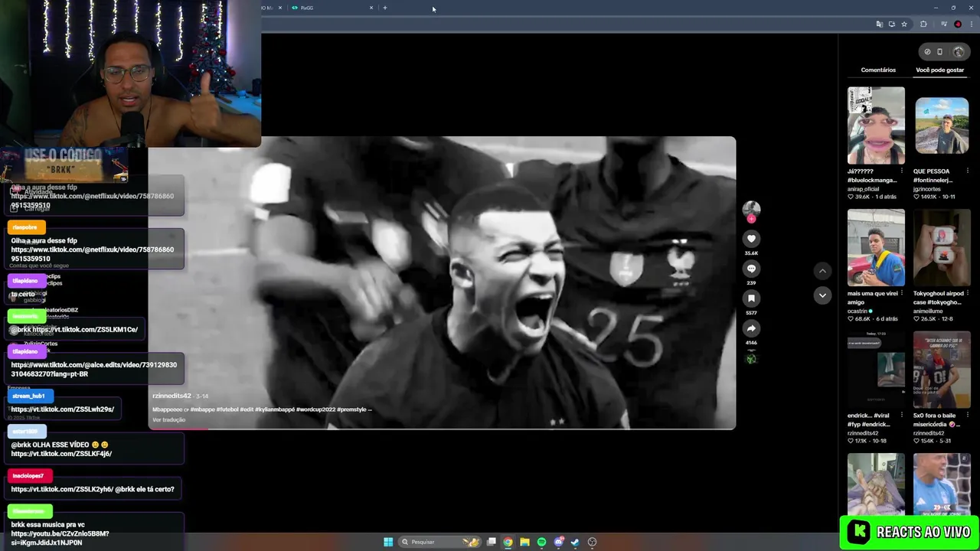Open the ZS5LKF4j6 chat link
980x551 pixels.
click(61, 454)
